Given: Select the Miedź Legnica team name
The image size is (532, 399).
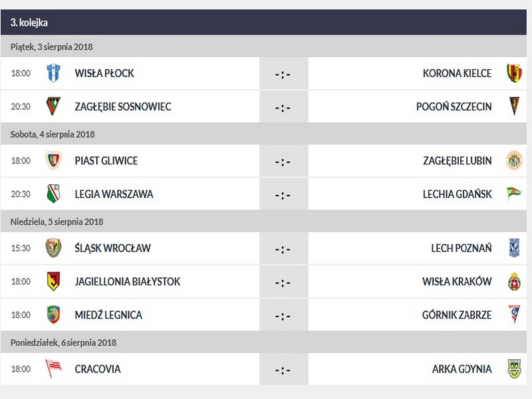Looking at the screenshot, I should pos(108,315).
